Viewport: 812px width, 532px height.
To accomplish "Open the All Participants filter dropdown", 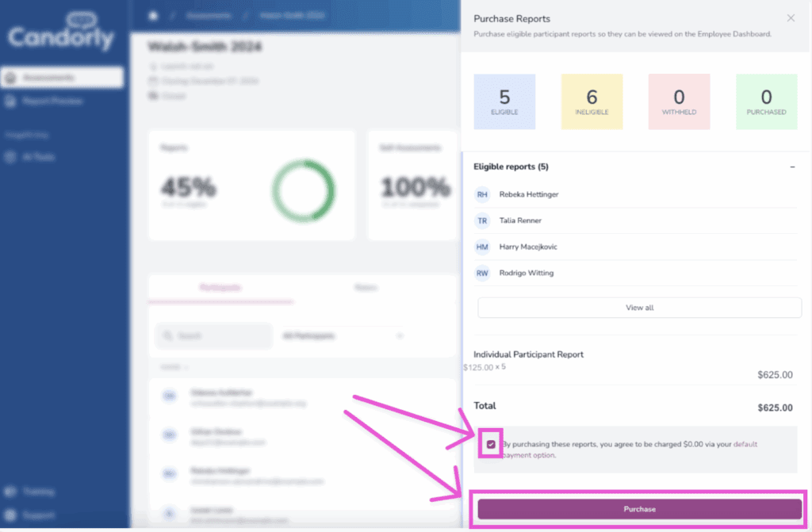I will pos(343,336).
